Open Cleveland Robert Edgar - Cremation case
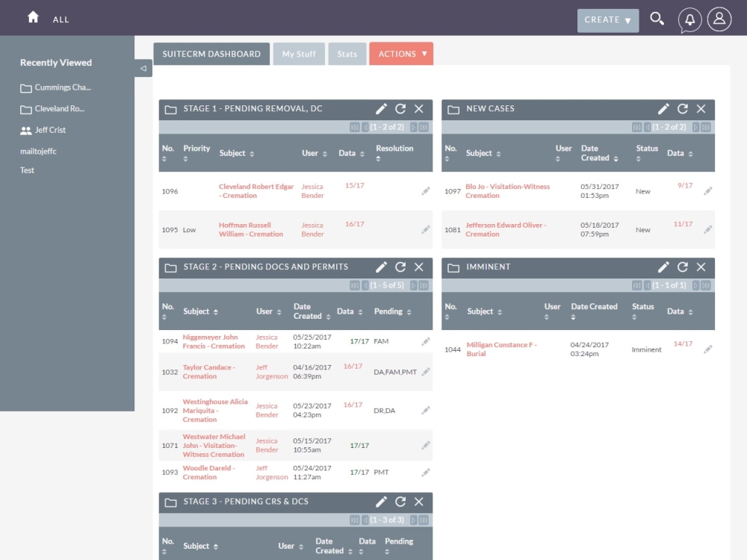 (x=255, y=191)
